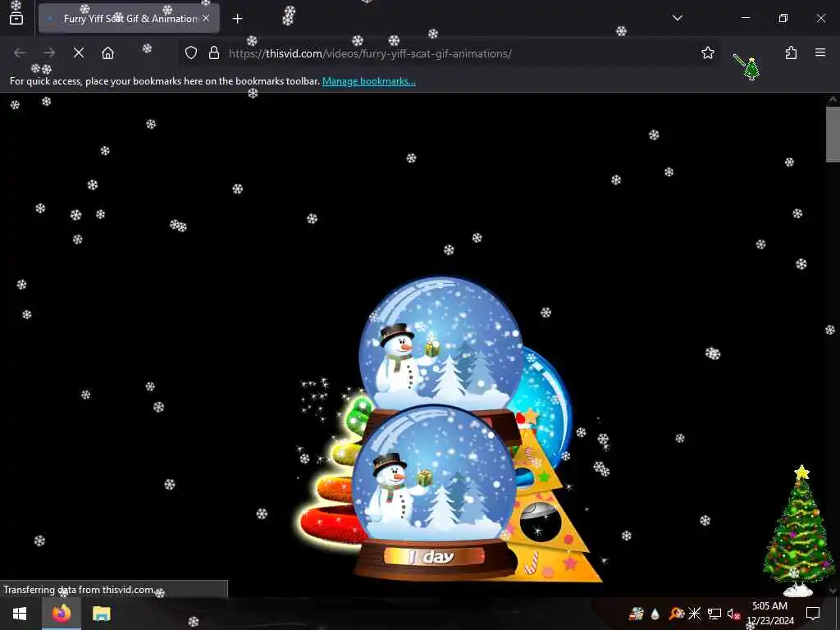Screen dimensions: 840x630
Task: Stop loading the current page
Action: pyautogui.click(x=79, y=53)
